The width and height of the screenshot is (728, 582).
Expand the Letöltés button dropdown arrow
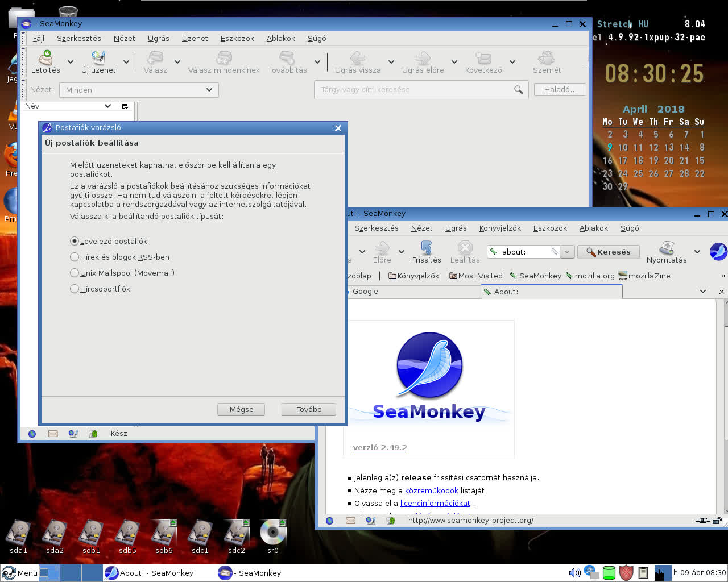point(71,62)
